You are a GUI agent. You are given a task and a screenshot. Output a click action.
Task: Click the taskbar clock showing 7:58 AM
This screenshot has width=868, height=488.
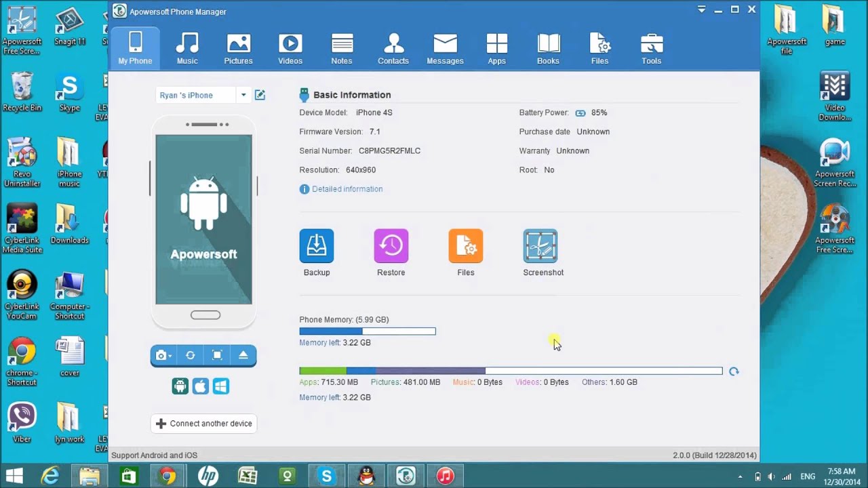[842, 476]
